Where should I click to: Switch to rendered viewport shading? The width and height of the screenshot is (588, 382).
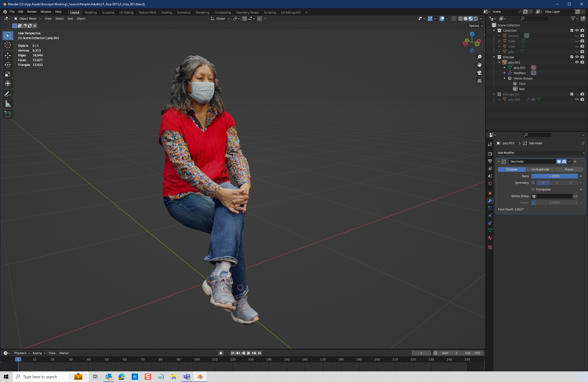[x=476, y=19]
